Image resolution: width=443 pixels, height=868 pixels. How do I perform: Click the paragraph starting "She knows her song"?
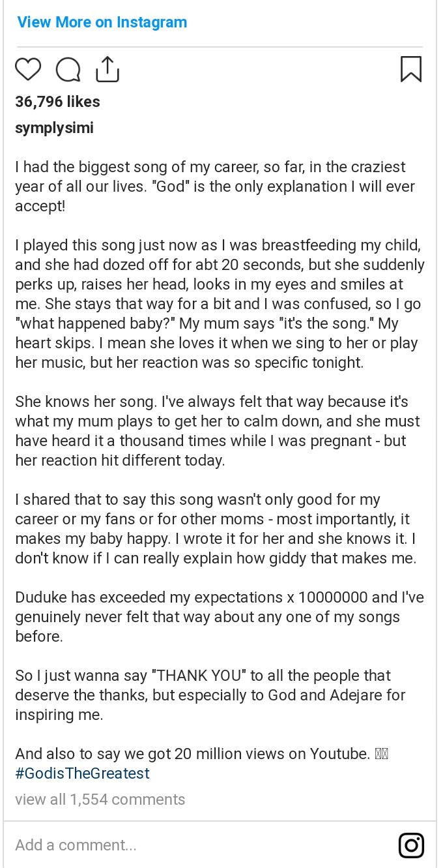pyautogui.click(x=218, y=431)
